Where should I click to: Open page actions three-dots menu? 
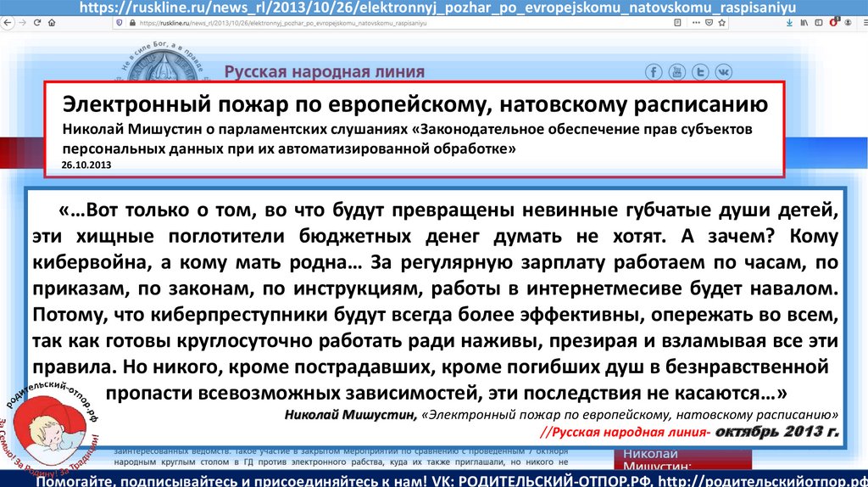click(696, 23)
